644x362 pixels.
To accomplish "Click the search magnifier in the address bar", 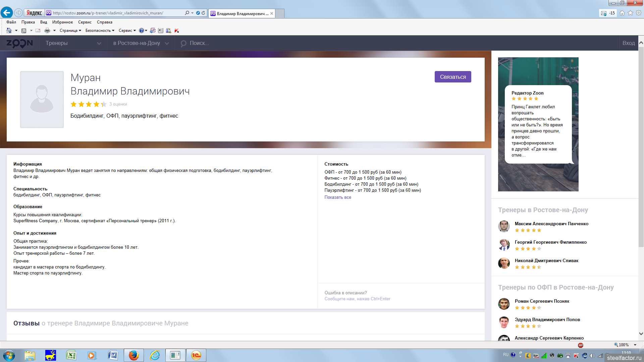I will (x=187, y=13).
